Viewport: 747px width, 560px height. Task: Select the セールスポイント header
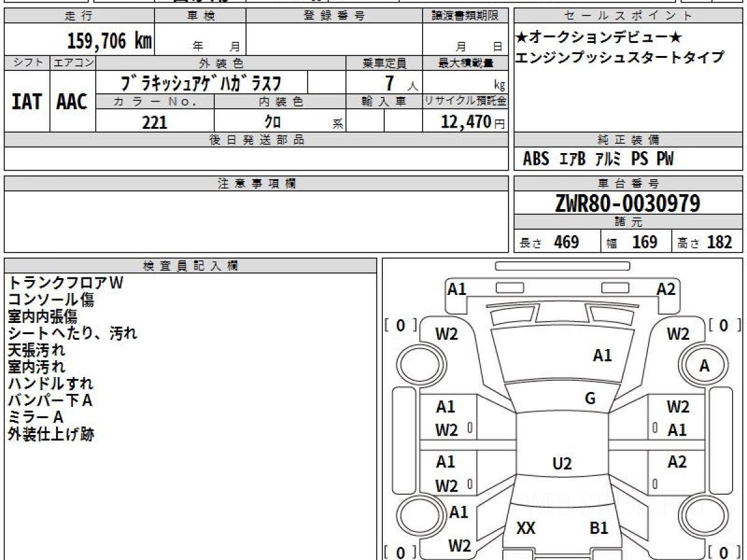tap(628, 16)
